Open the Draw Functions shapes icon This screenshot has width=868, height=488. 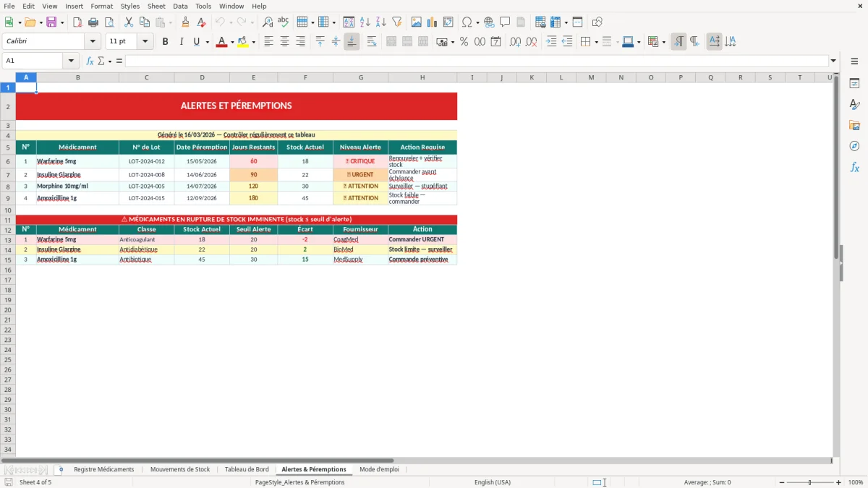[597, 22]
